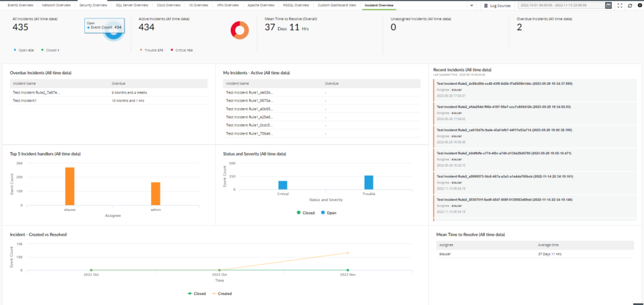Click the elauser orange bar
644x305 pixels.
pyautogui.click(x=70, y=186)
